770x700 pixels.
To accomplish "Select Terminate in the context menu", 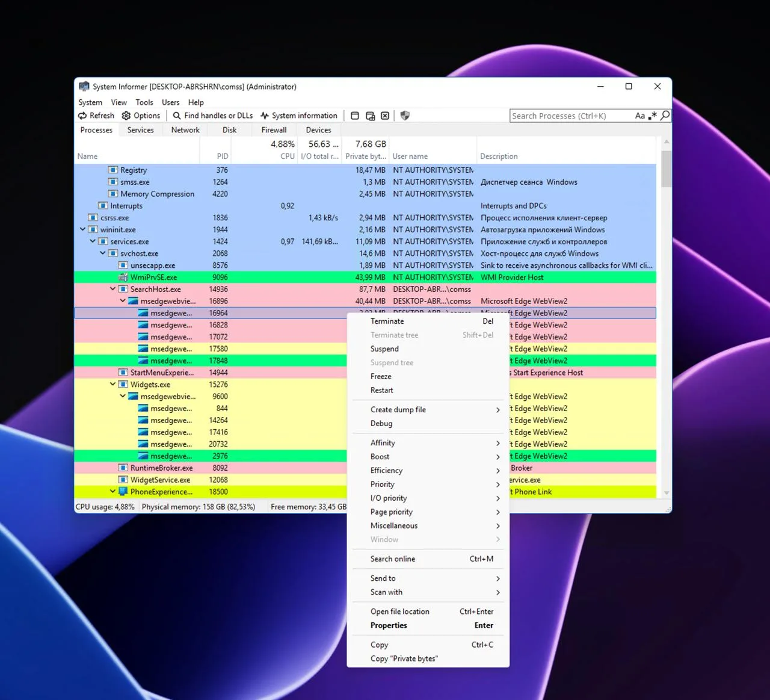I will (x=428, y=321).
